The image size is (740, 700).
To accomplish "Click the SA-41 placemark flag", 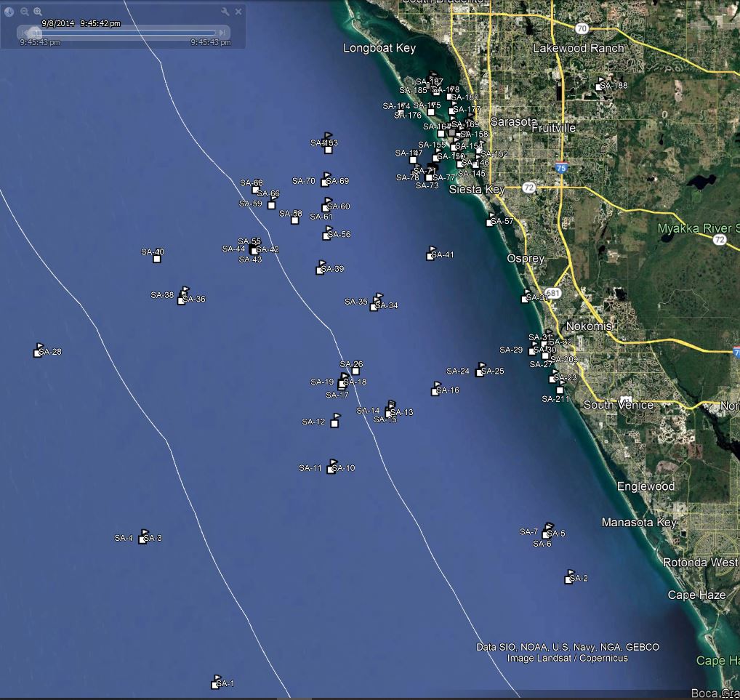I will [x=431, y=254].
